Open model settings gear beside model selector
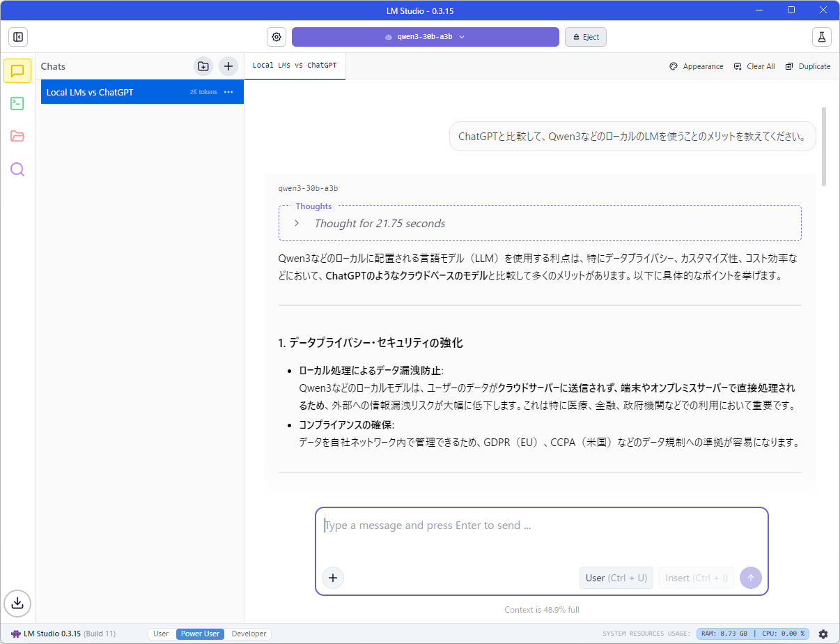Viewport: 840px width, 644px height. [277, 37]
